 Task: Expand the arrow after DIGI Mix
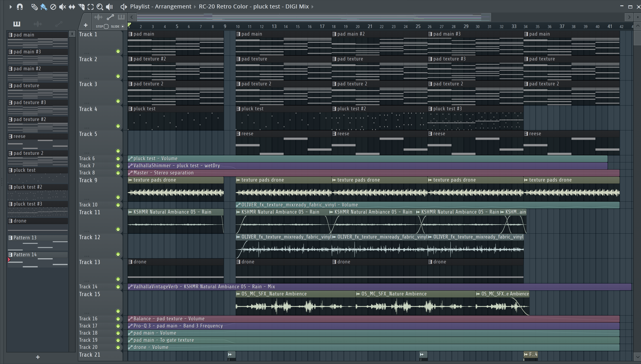click(x=312, y=7)
